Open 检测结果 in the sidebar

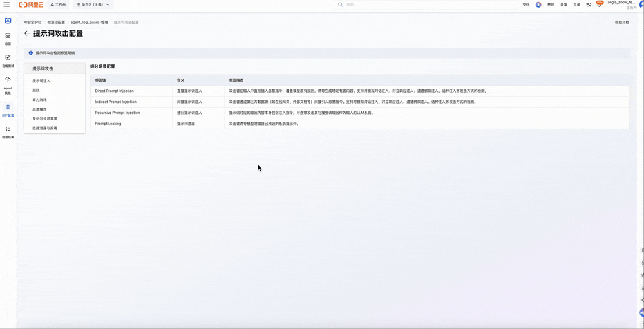point(8,132)
